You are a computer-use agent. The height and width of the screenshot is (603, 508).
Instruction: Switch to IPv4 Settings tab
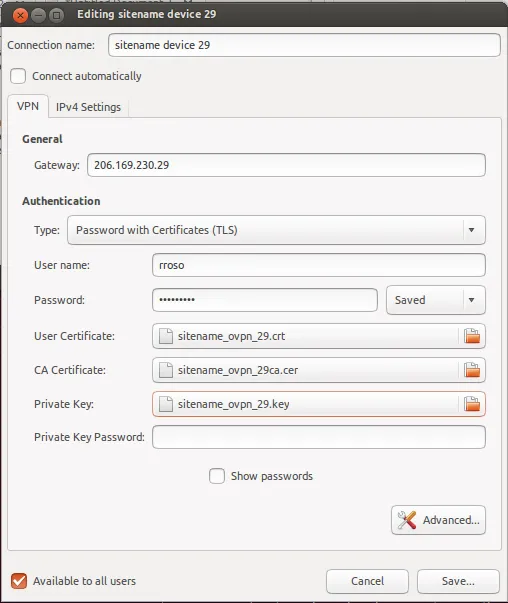tap(88, 107)
